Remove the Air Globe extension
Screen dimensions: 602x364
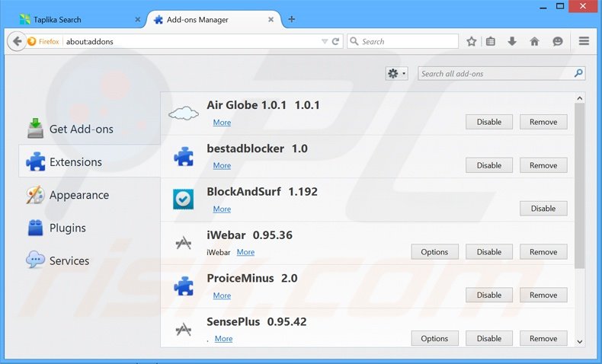[x=543, y=122]
